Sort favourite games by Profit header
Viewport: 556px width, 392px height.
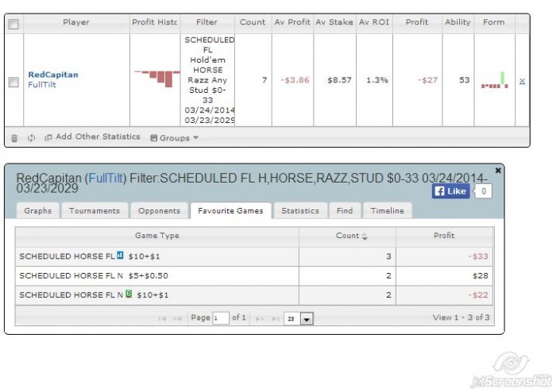444,236
